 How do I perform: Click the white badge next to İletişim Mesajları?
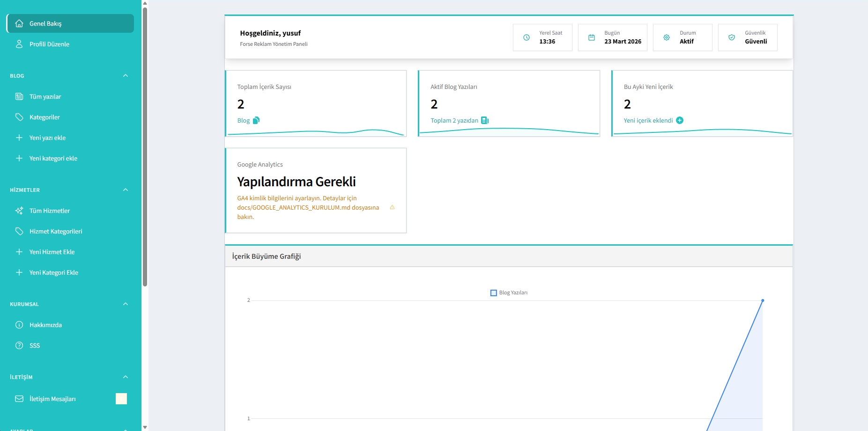pos(121,399)
